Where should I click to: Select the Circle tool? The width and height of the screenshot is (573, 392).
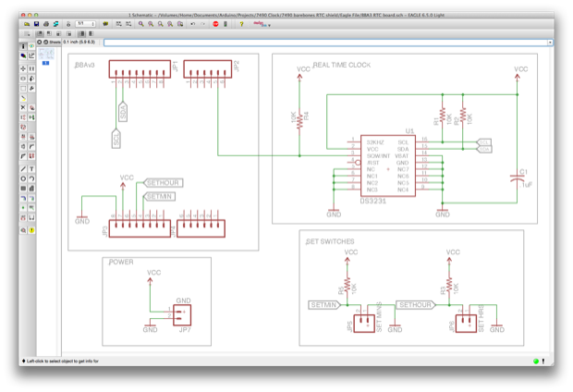click(x=23, y=178)
